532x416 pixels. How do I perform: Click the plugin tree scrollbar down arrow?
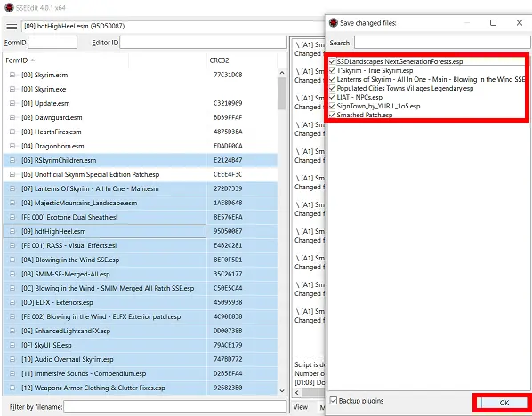tap(282, 390)
